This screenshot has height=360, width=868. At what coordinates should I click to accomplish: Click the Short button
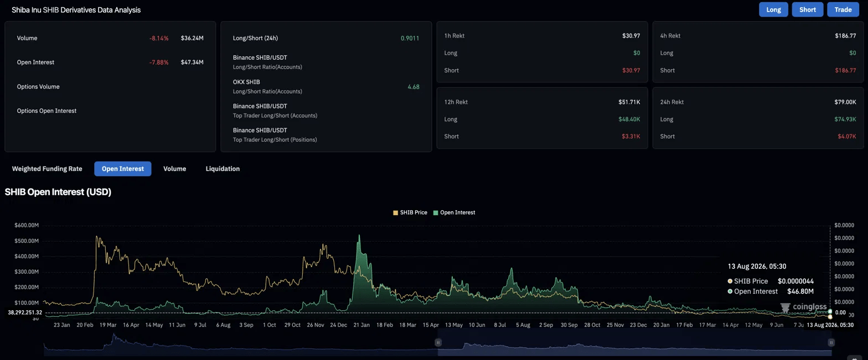pyautogui.click(x=808, y=9)
